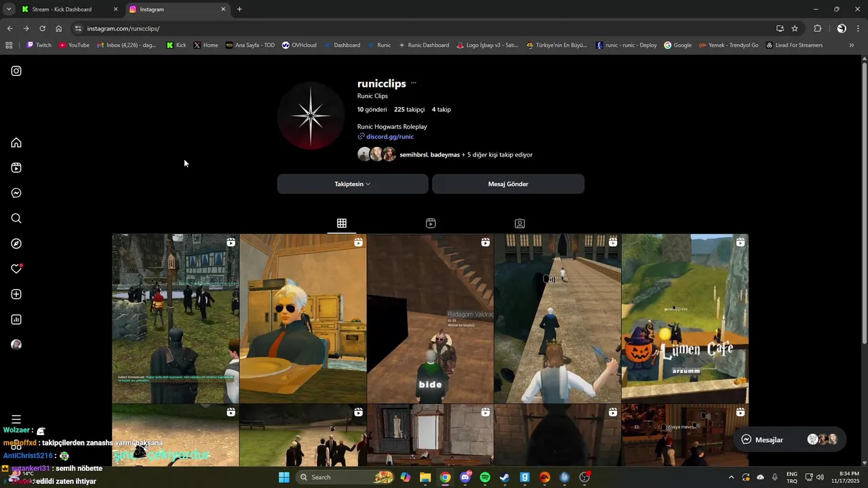Open the Twitch bookmark
868x488 pixels.
click(39, 45)
